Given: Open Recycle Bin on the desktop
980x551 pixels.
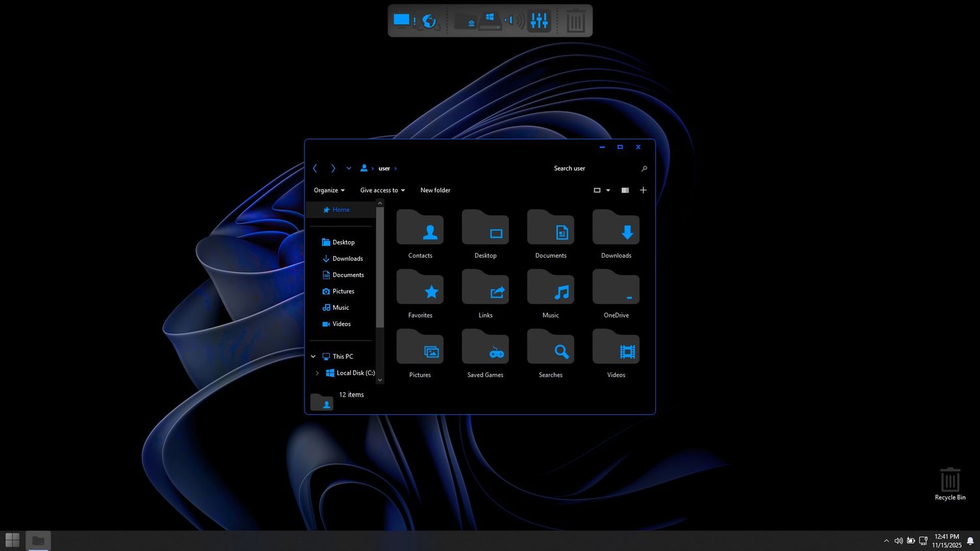Looking at the screenshot, I should click(x=949, y=481).
